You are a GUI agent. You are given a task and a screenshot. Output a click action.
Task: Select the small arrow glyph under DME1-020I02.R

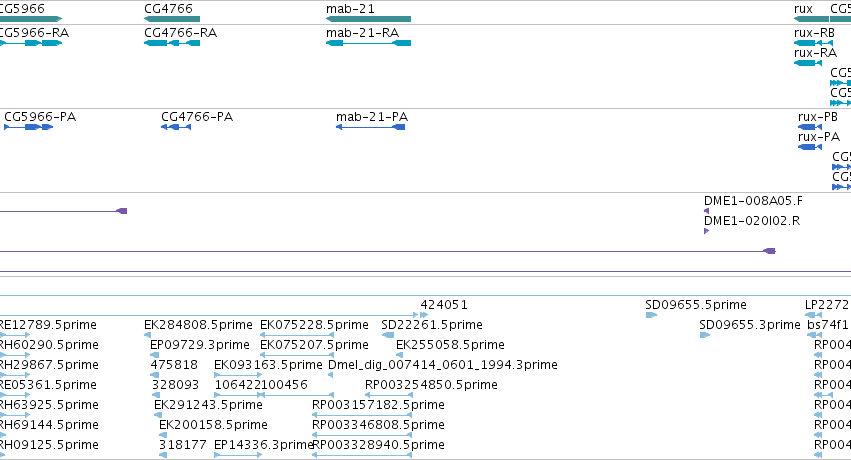[x=706, y=231]
